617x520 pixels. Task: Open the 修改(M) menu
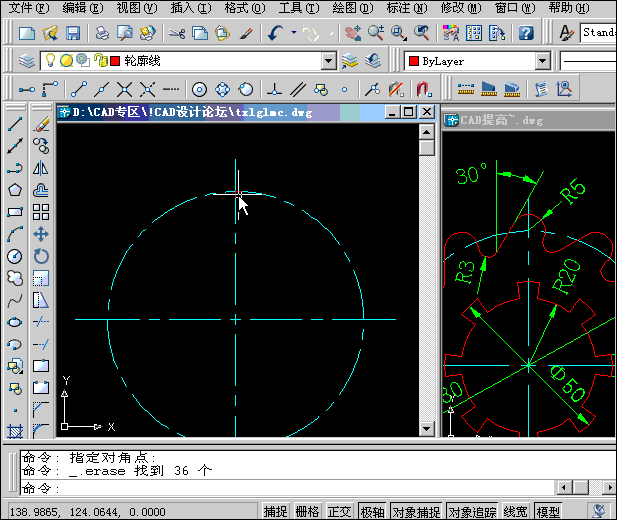click(x=461, y=8)
